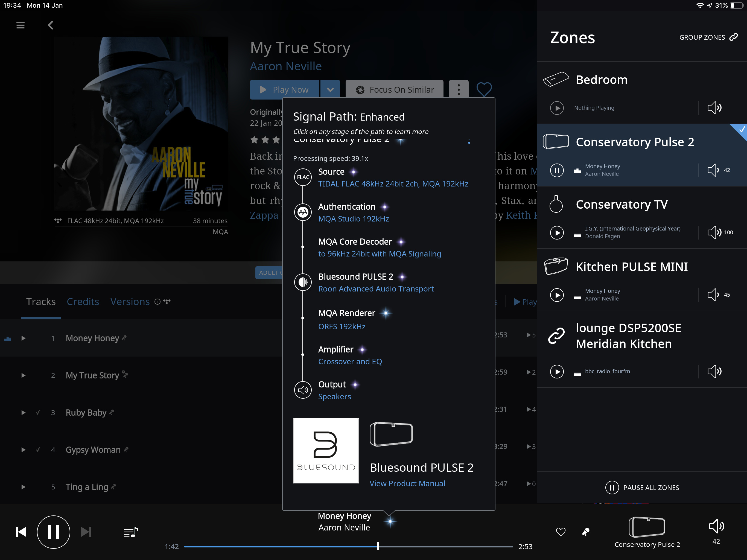Select the Bedroom zone
This screenshot has width=747, height=560.
(x=642, y=92)
